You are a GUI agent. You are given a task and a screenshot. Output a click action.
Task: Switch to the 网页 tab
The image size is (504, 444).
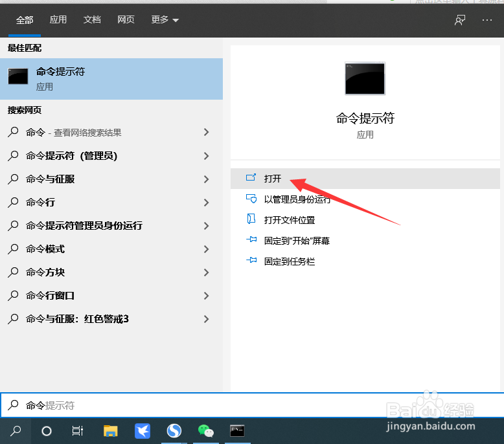126,20
